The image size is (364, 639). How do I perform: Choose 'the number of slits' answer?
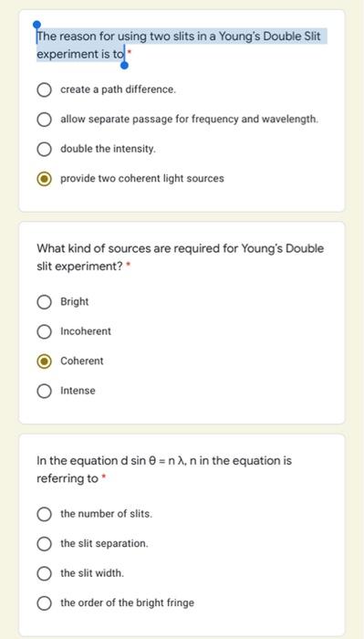tap(44, 514)
